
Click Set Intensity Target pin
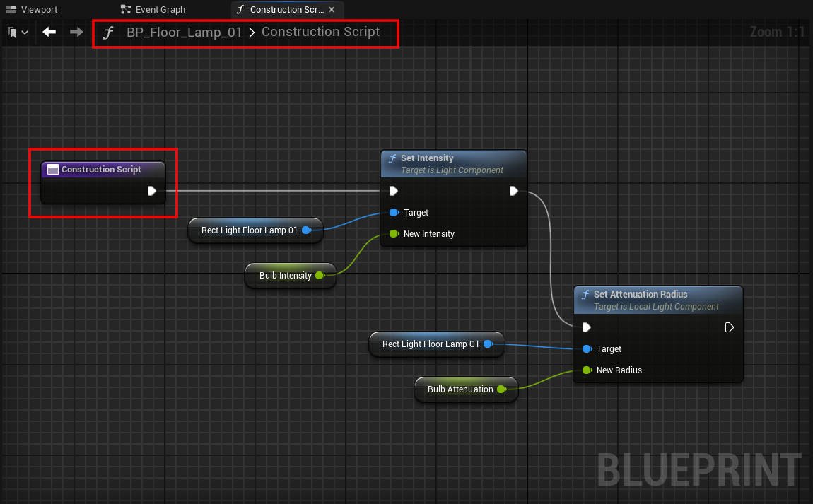[x=394, y=213]
